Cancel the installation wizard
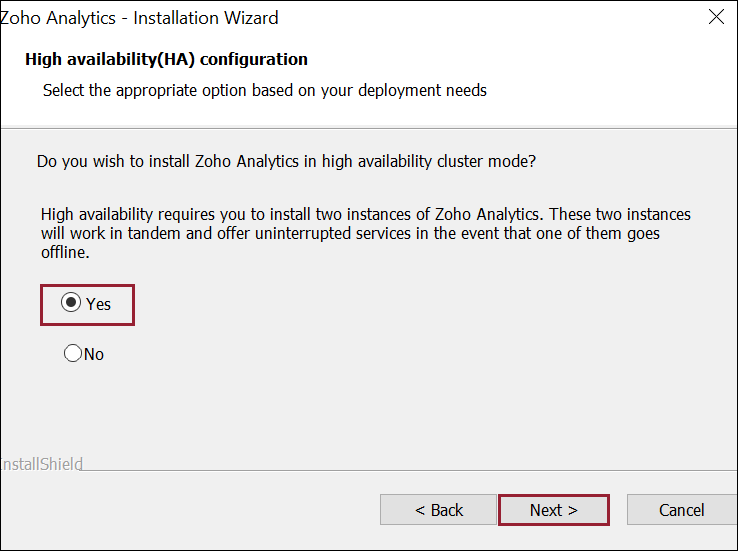Image resolution: width=738 pixels, height=551 pixels. pos(681,510)
